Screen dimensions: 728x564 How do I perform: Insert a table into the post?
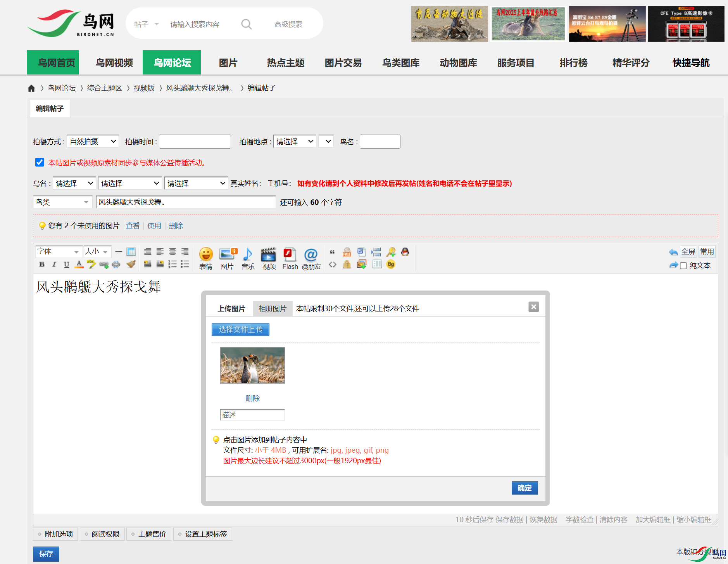pos(131,252)
